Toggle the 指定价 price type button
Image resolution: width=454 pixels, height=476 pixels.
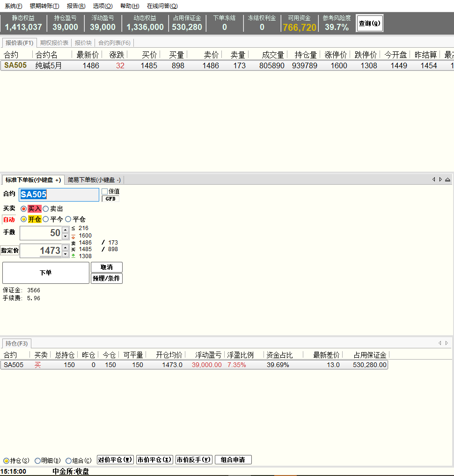10,251
